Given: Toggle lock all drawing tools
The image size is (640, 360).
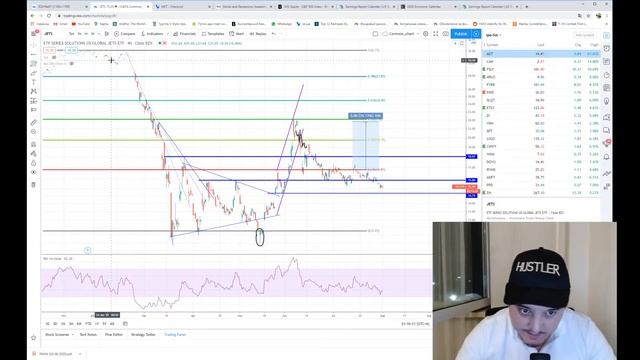Looking at the screenshot, I should (x=33, y=163).
